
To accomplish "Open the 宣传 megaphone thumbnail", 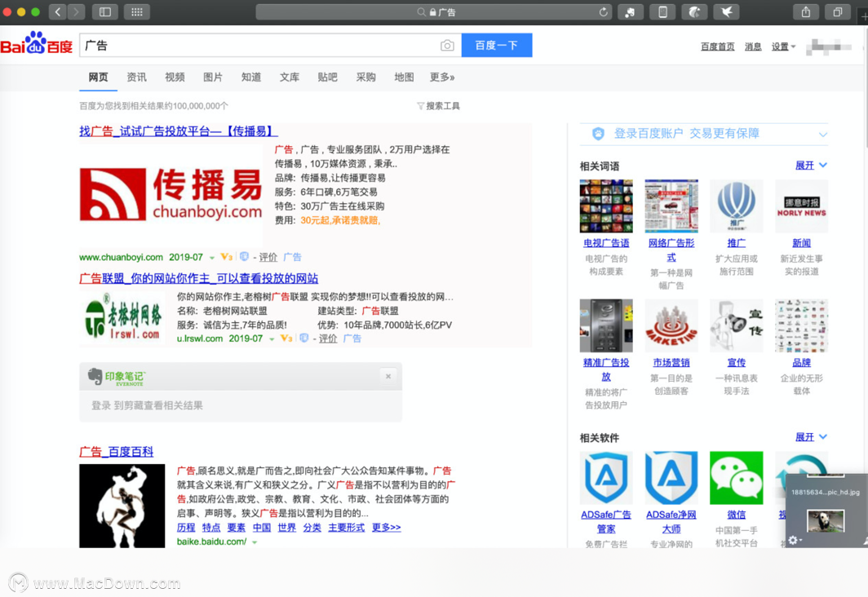I will [x=736, y=326].
